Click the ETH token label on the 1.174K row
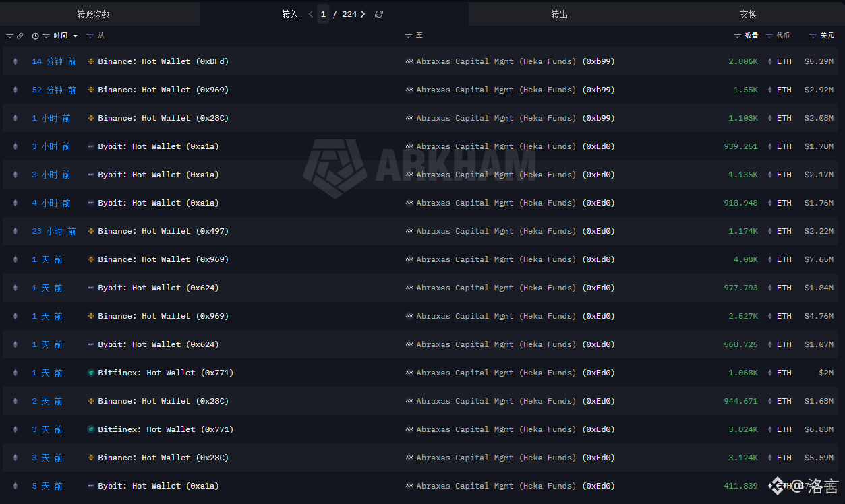The image size is (845, 504). click(784, 231)
